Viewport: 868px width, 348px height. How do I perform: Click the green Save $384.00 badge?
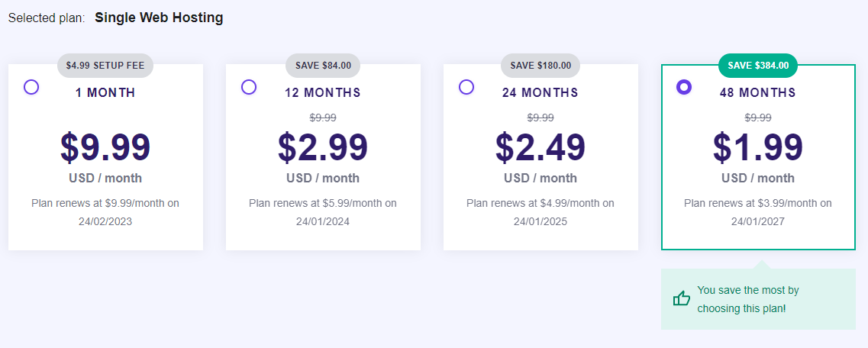pyautogui.click(x=758, y=66)
